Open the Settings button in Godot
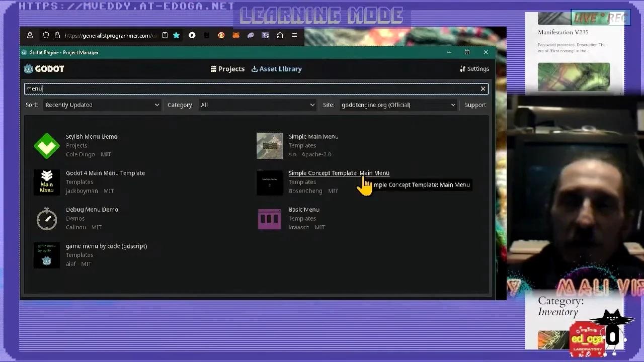This screenshot has height=362, width=644. 474,69
